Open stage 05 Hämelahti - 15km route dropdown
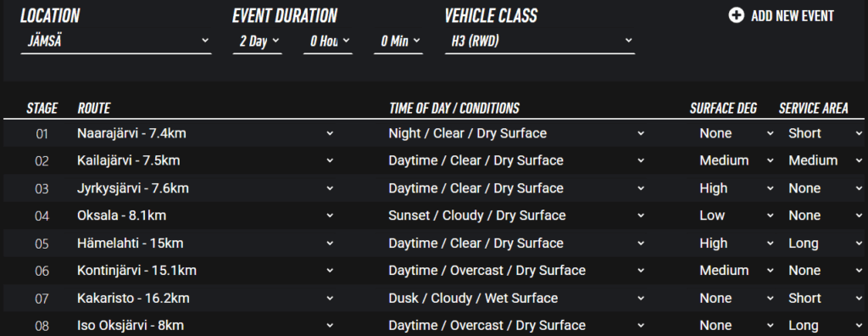This screenshot has width=868, height=336. tap(206, 244)
